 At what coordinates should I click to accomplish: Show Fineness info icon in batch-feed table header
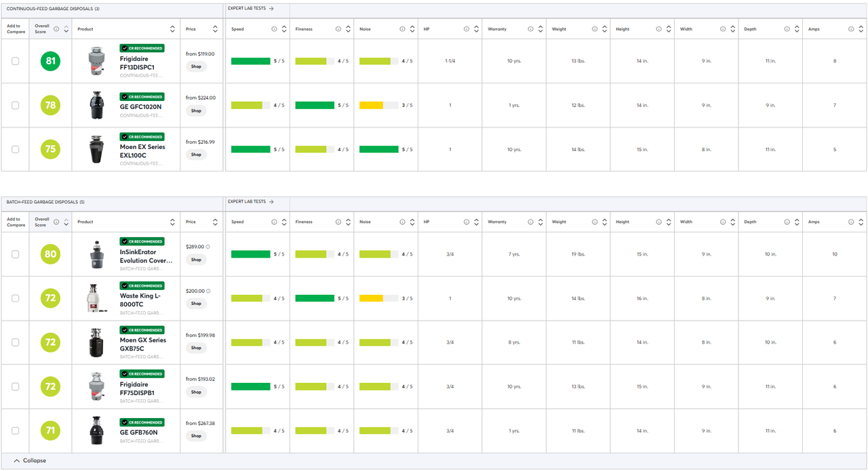(x=338, y=222)
